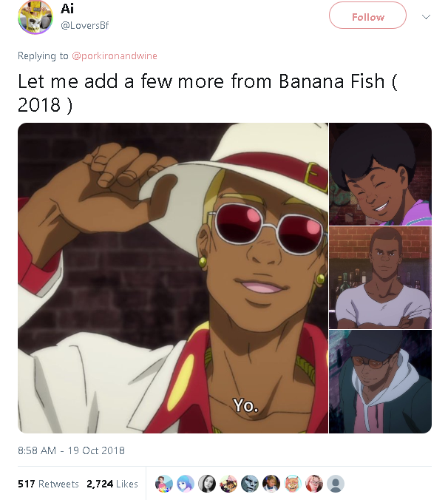448x500 pixels.
Task: Click the black-and-white photo liker avatar
Action: click(208, 484)
